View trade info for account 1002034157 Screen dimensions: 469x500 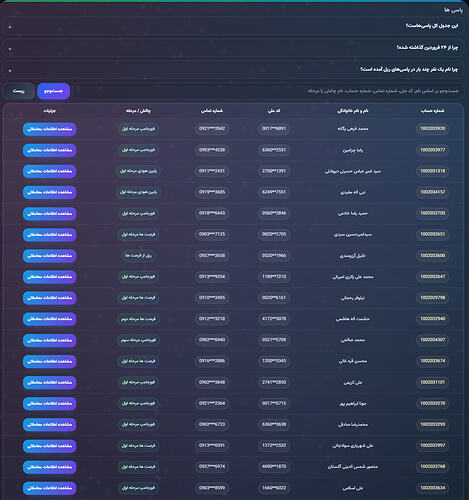coord(50,192)
